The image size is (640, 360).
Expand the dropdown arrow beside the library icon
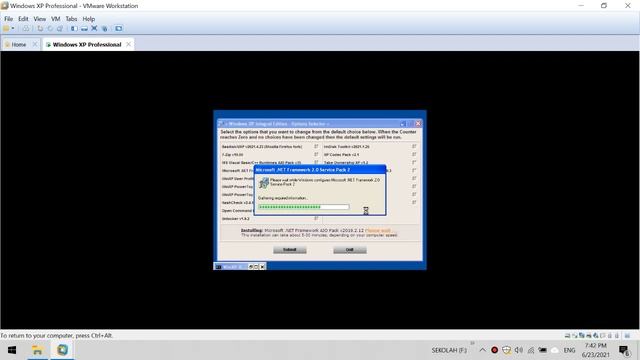[13, 28]
